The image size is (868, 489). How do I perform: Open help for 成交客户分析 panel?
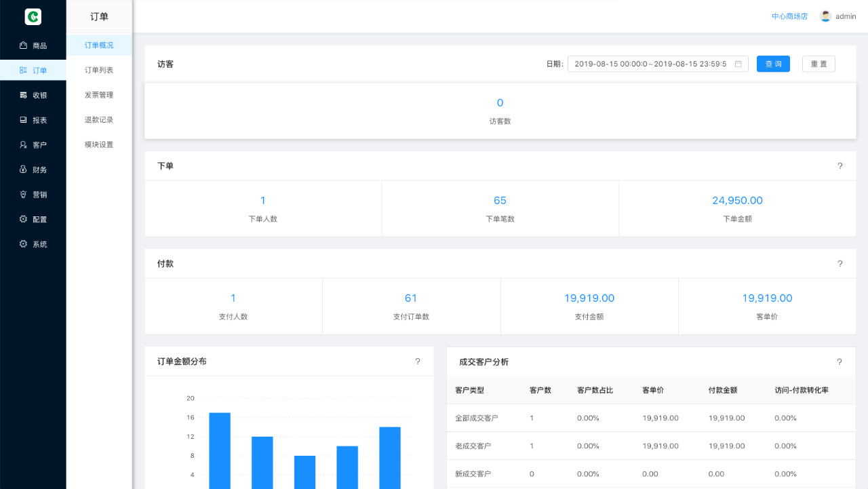point(840,361)
